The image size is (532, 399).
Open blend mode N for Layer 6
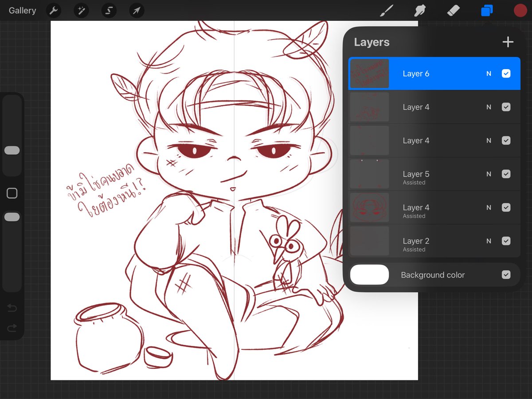[x=489, y=74]
